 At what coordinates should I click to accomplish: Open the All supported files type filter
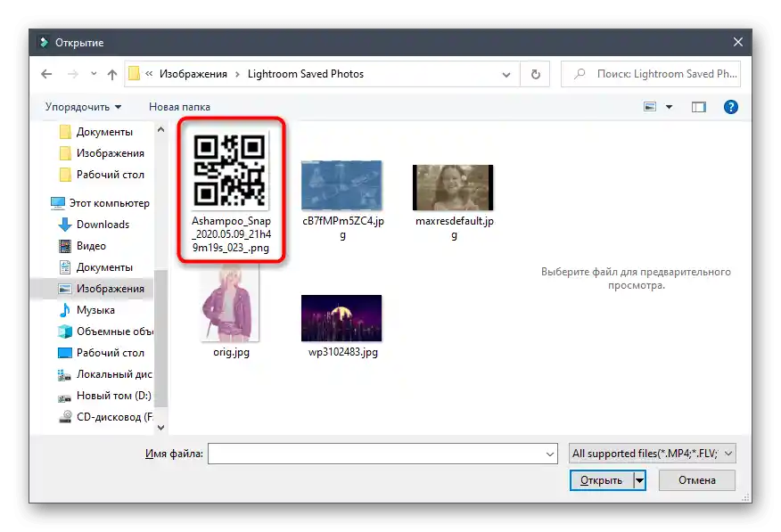652,454
